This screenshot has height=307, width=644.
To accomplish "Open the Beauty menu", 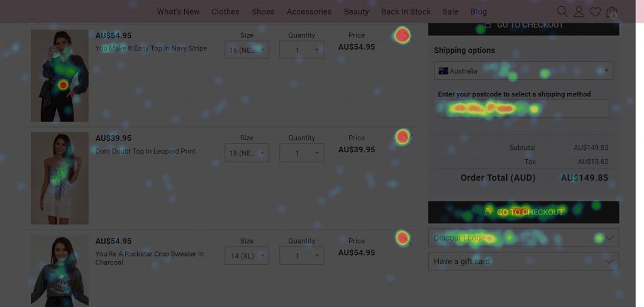I will [357, 11].
